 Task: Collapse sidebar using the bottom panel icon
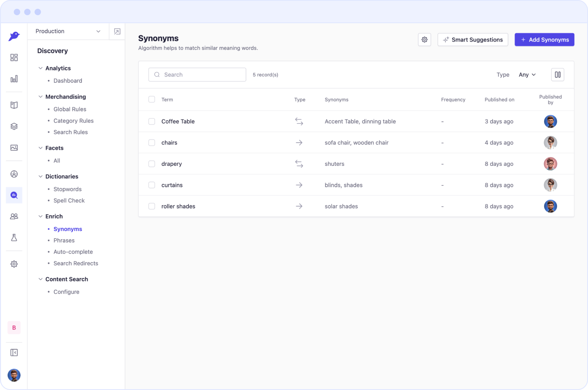(14, 352)
